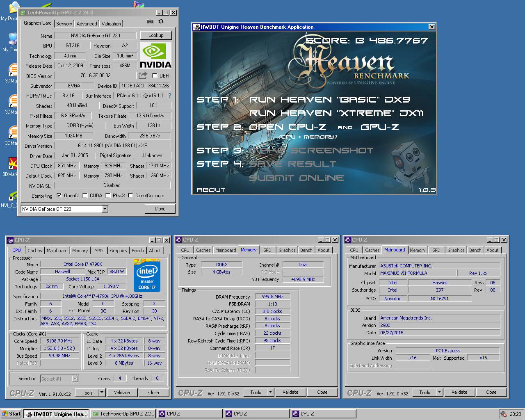Click Run Heaven Basic DX9 step

pos(329,100)
